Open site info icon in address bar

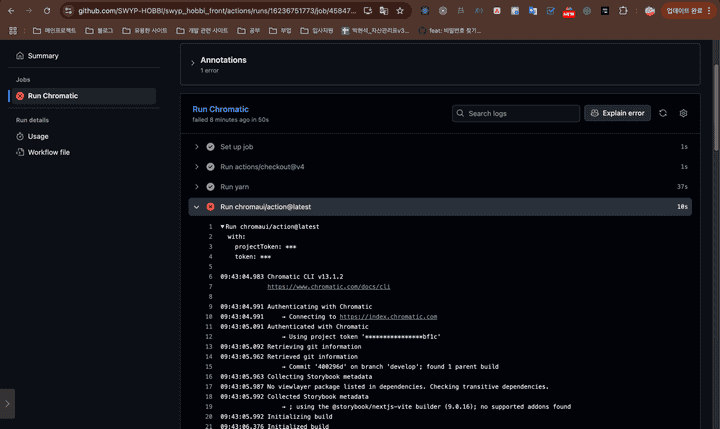pyautogui.click(x=68, y=11)
